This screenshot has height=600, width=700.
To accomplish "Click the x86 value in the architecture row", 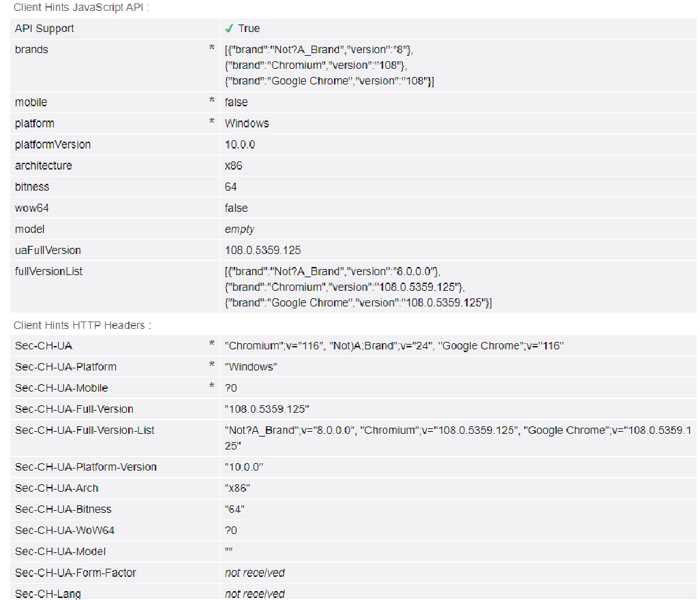I will click(x=233, y=165).
